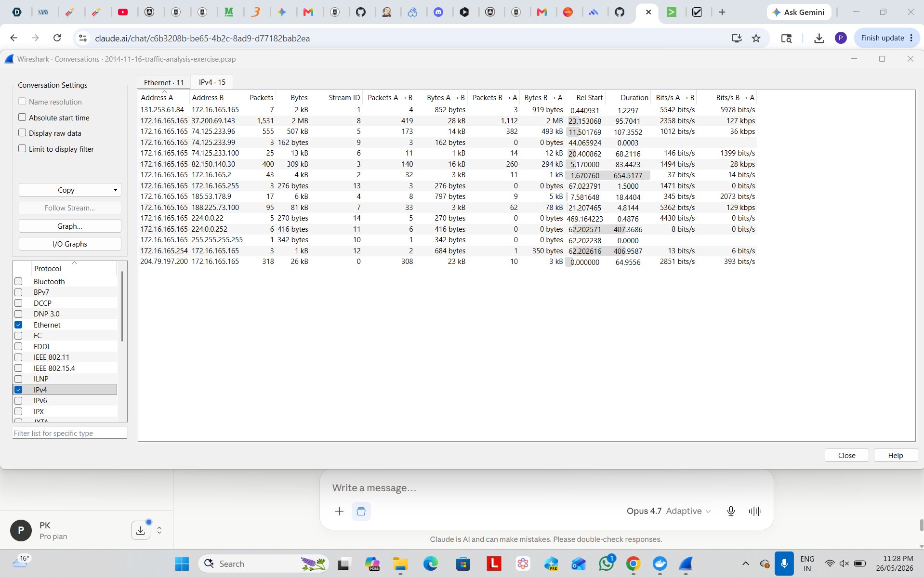
Task: Click the taskbar voice microphone icon
Action: 784,564
